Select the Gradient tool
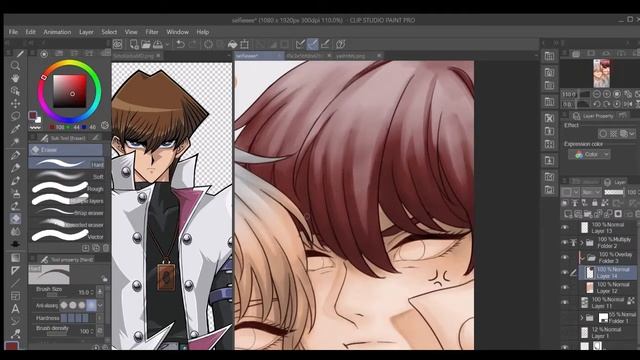The height and width of the screenshot is (360, 640). tap(15, 258)
